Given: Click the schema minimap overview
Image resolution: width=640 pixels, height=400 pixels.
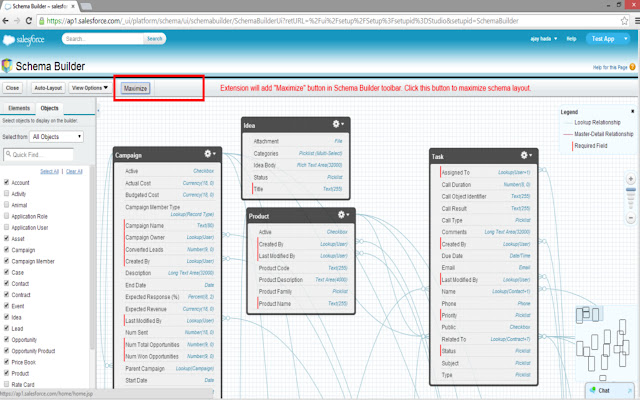Looking at the screenshot, I should [x=606, y=343].
